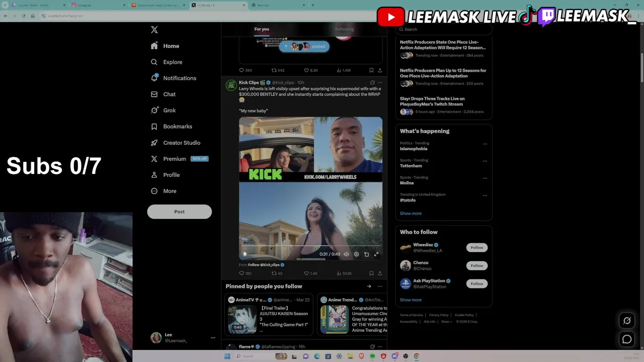Open Spotify from the taskbar
The height and width of the screenshot is (362, 644).
coord(372,356)
